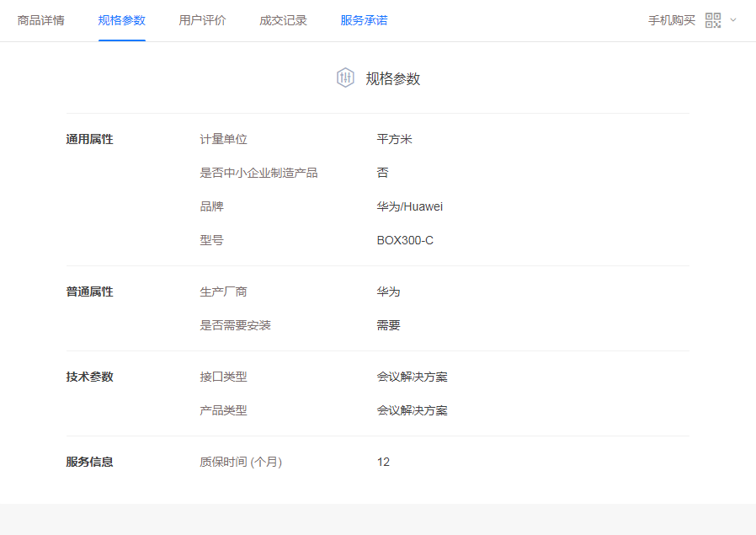
Task: Select the 普通属性 group label
Action: (x=90, y=292)
